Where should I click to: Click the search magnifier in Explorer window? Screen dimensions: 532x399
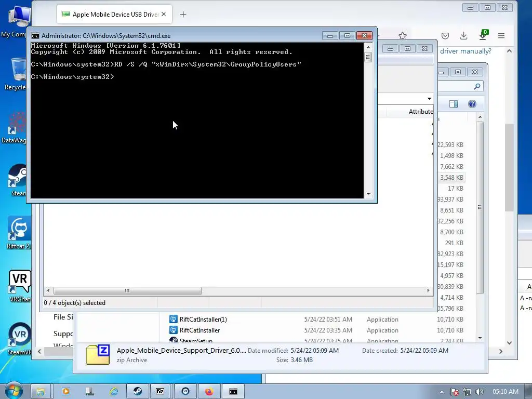tap(477, 87)
